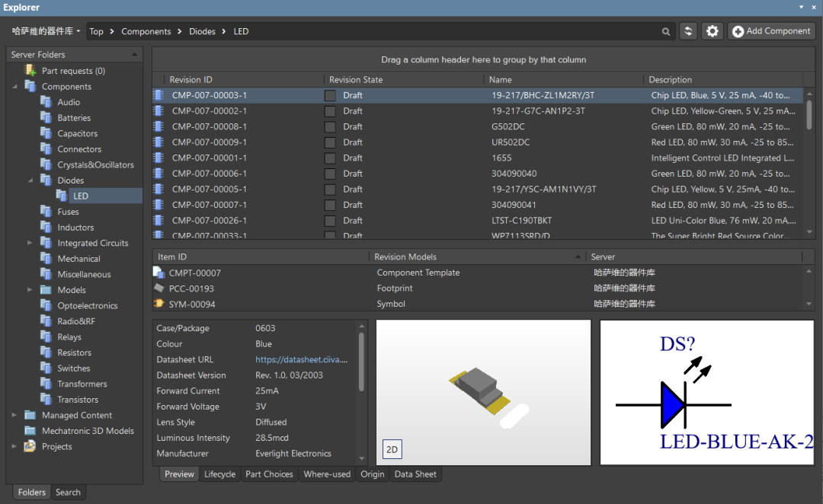Open the Datasheet URL link
The height and width of the screenshot is (504, 823).
click(x=301, y=359)
